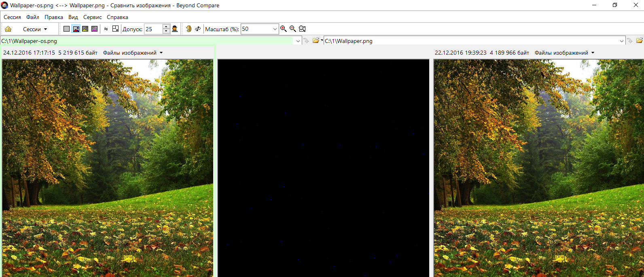This screenshot has height=277, width=644.
Task: Click the zoom-to-fit magnifier icon
Action: [302, 29]
